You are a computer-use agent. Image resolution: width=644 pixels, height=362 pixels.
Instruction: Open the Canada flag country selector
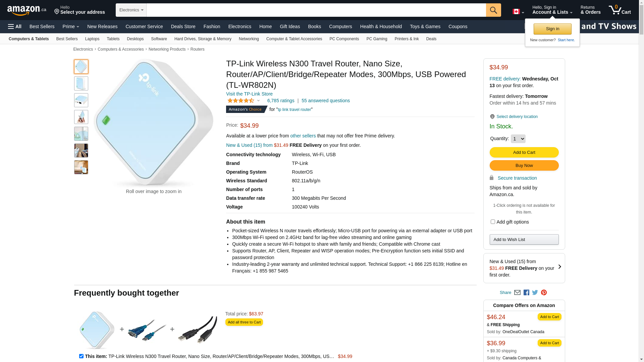518,12
